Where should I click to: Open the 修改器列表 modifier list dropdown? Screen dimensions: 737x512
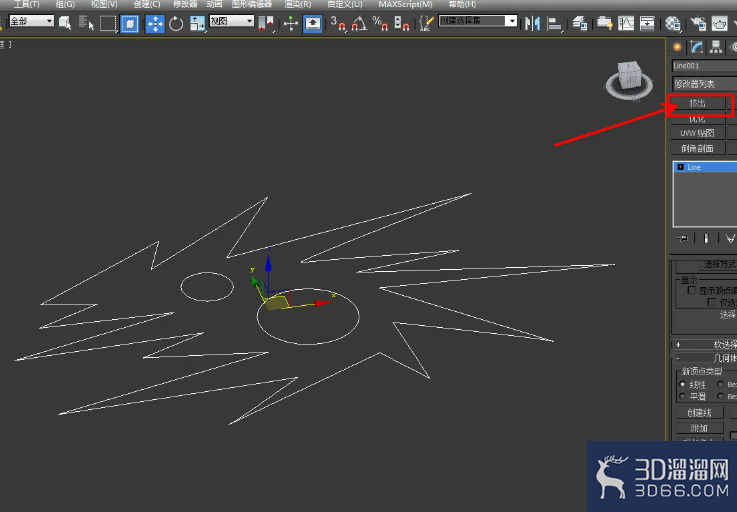pyautogui.click(x=705, y=84)
